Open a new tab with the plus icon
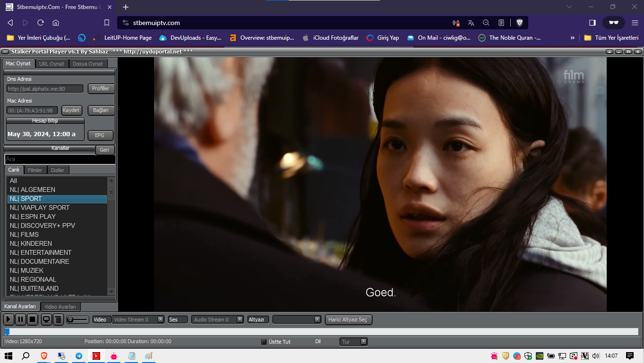 coord(126,7)
